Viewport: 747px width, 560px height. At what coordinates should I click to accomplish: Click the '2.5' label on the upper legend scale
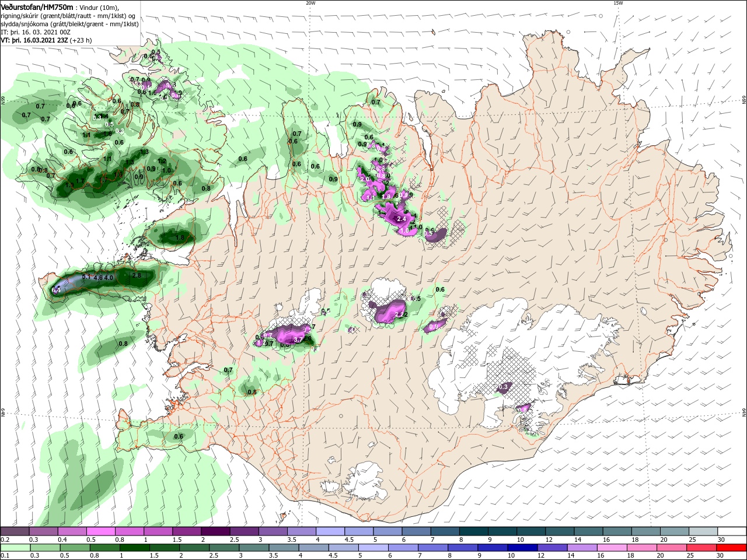click(234, 540)
